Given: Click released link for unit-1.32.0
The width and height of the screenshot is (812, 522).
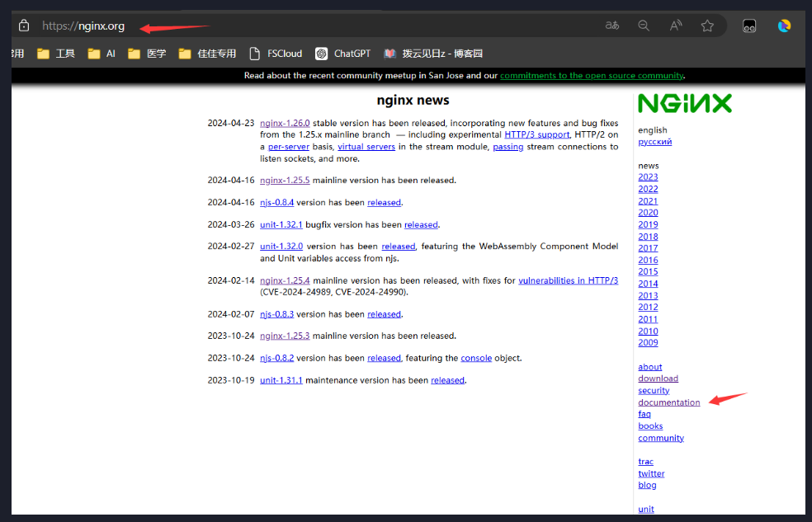Looking at the screenshot, I should pyautogui.click(x=399, y=247).
